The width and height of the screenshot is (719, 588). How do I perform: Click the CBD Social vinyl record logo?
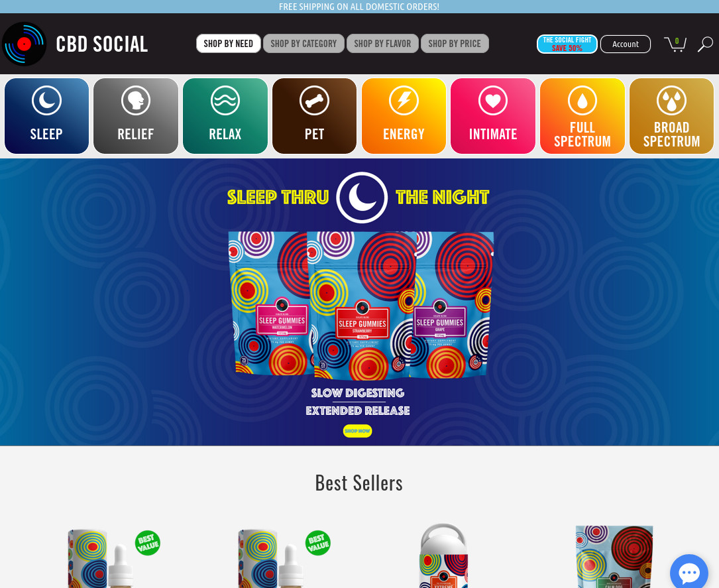click(24, 44)
